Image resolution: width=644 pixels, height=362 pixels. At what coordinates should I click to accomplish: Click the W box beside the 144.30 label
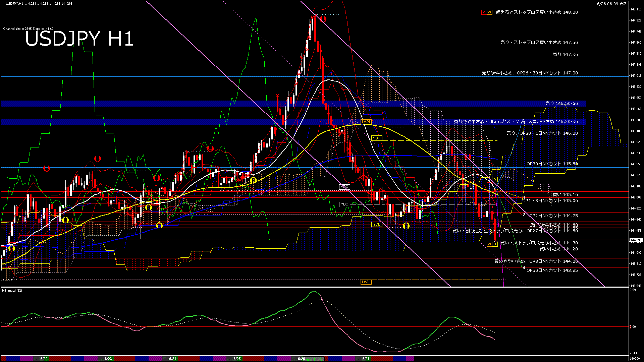tap(489, 244)
